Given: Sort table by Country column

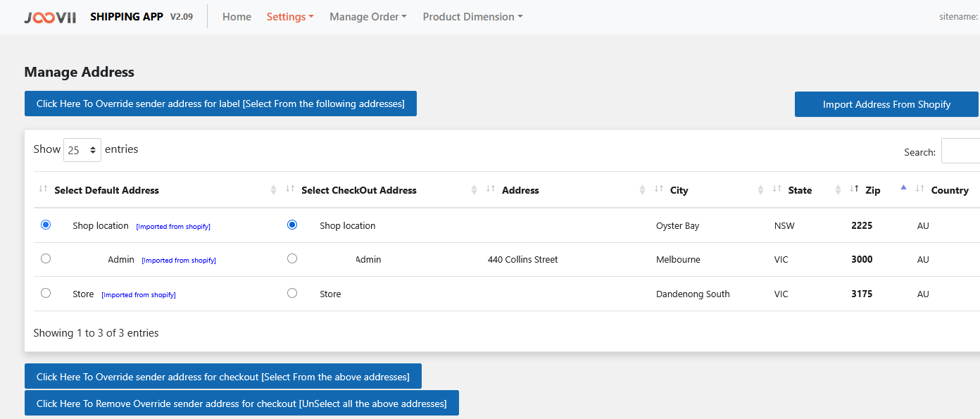Looking at the screenshot, I should click(949, 190).
